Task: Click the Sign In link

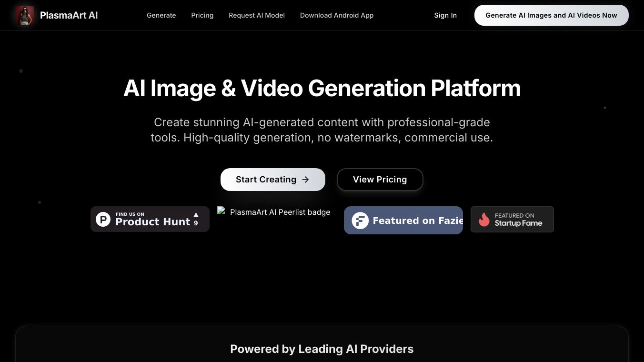Action: [445, 15]
